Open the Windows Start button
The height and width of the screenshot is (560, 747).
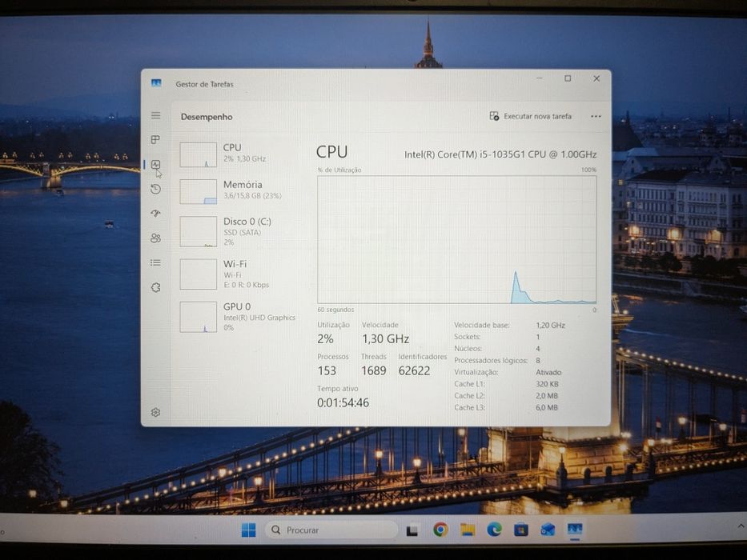point(248,530)
